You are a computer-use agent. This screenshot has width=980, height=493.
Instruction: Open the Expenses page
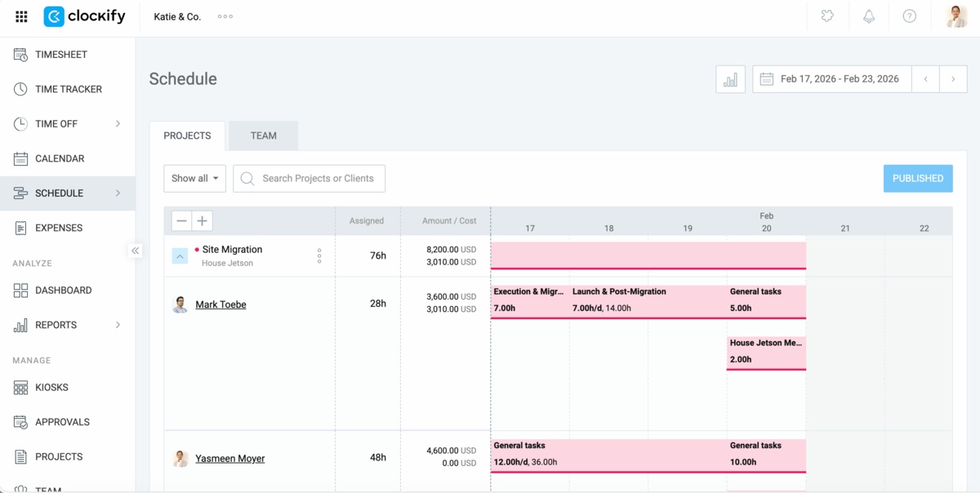point(60,227)
